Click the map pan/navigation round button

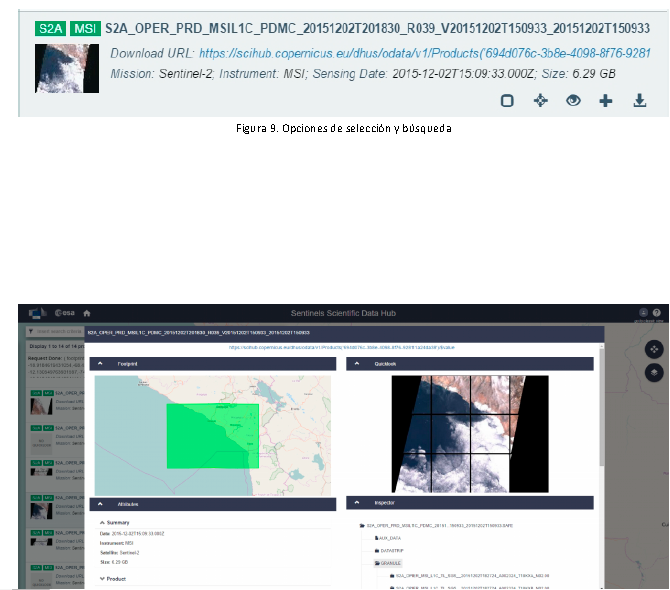654,349
